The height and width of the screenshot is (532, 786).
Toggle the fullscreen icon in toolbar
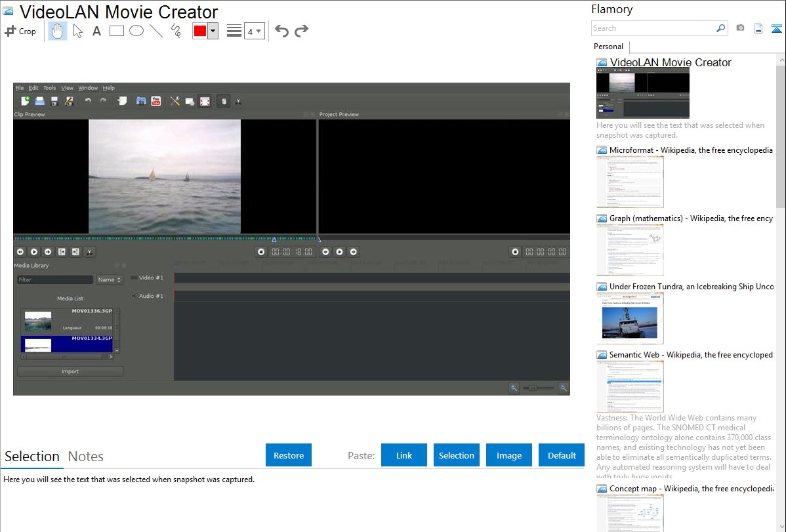click(x=205, y=101)
